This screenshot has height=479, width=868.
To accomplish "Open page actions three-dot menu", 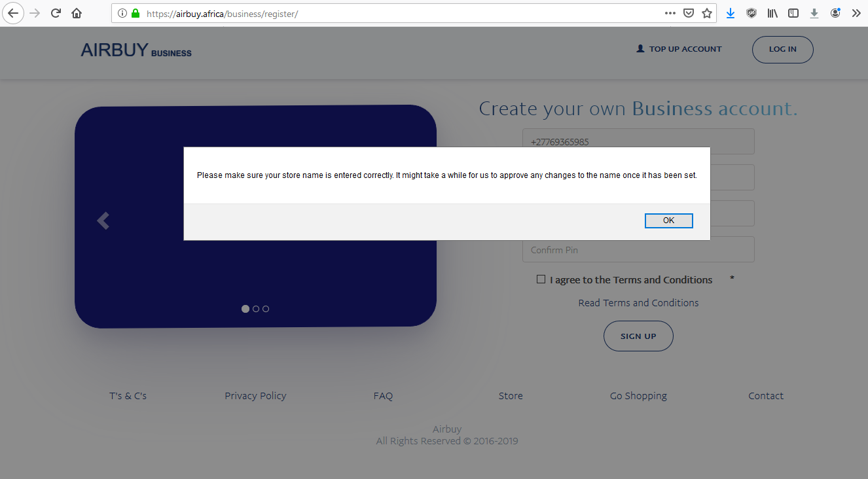I will tap(670, 13).
